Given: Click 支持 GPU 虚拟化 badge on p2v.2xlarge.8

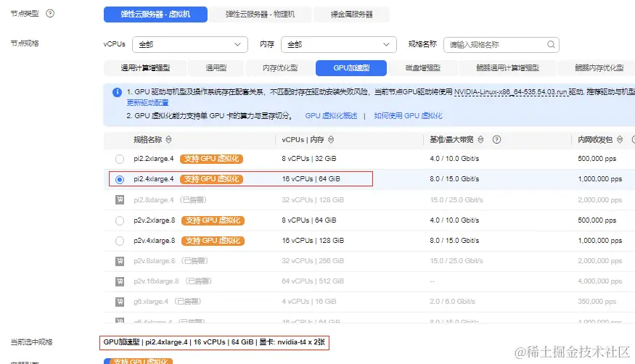Looking at the screenshot, I should tap(213, 220).
